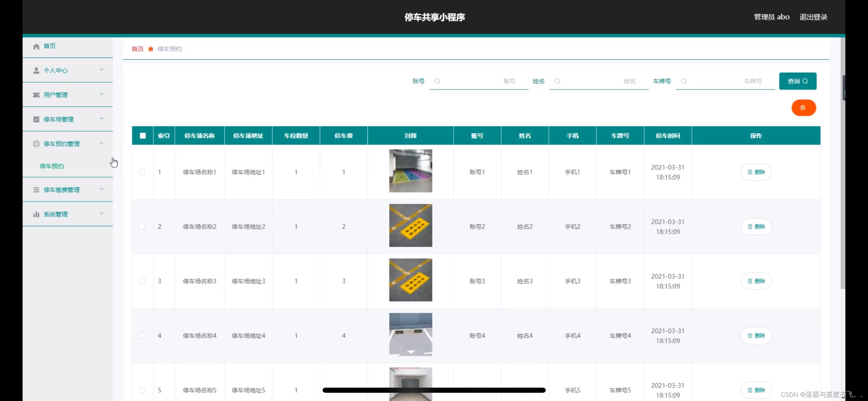The width and height of the screenshot is (868, 401).
Task: Click the person icon beside 个人中心
Action: point(36,70)
